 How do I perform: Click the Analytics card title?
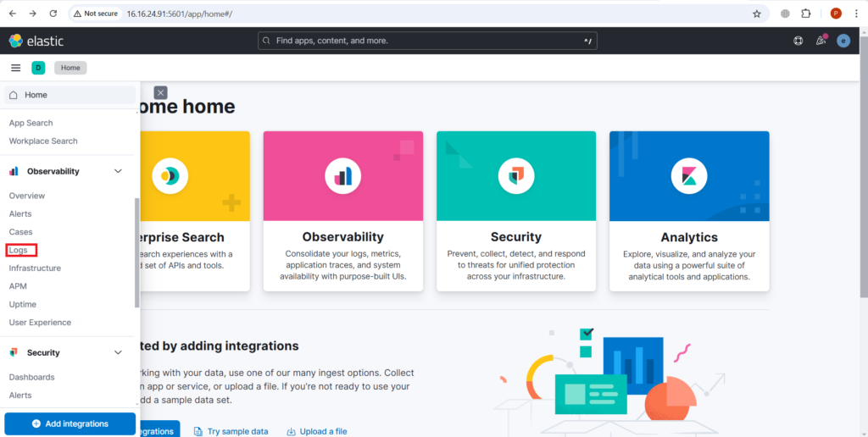point(689,237)
